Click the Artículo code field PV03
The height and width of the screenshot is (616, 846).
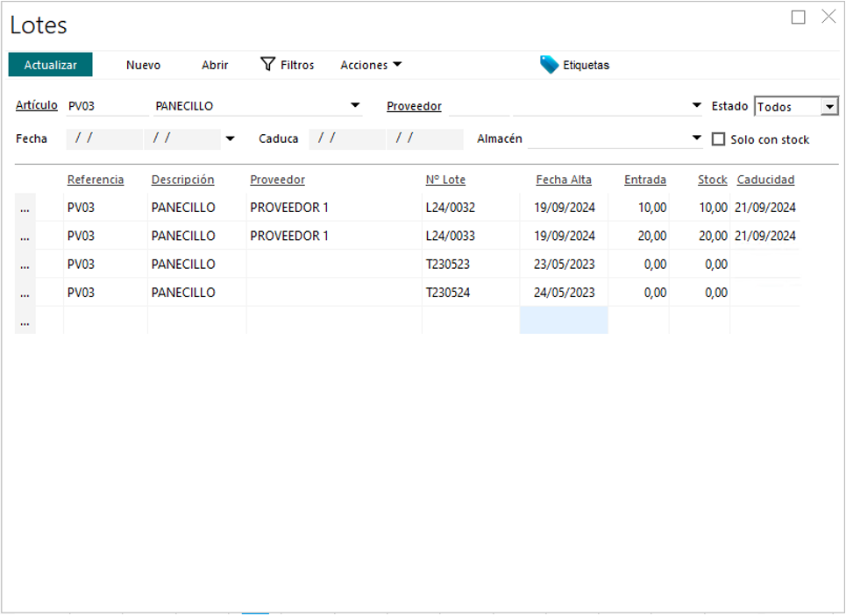[x=107, y=106]
